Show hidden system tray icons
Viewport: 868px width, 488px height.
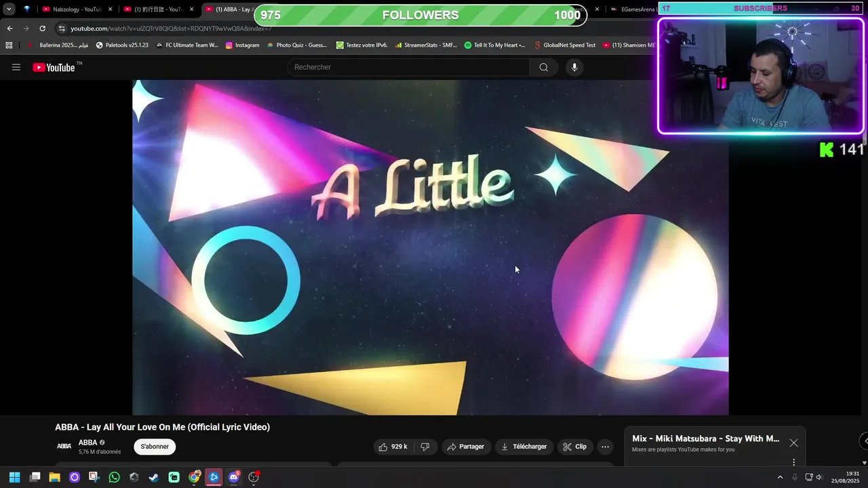tap(780, 477)
